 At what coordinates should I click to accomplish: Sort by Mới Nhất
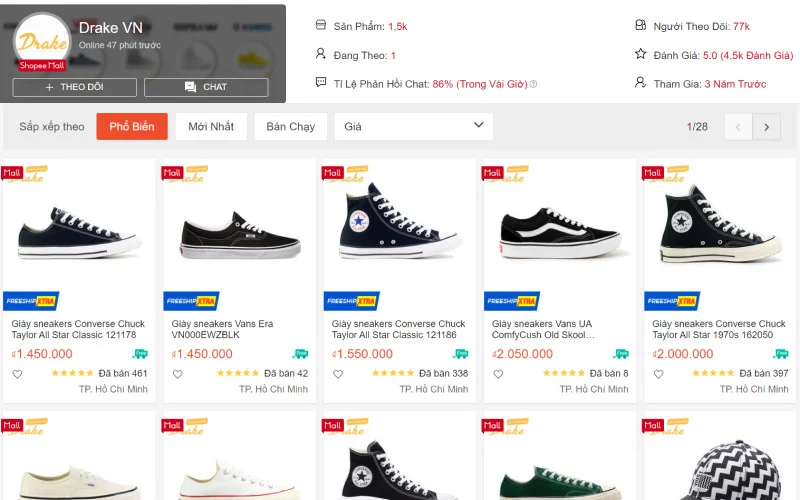coord(211,126)
